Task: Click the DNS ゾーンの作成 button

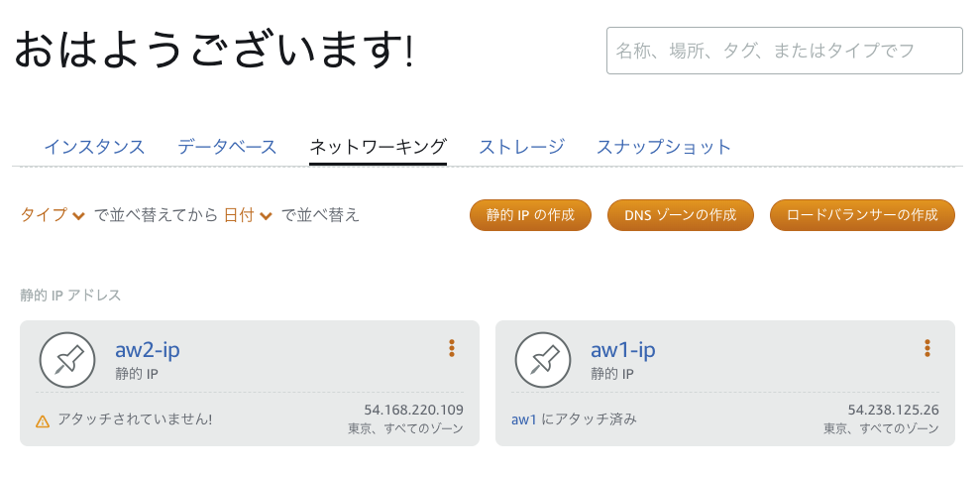Action: (680, 215)
